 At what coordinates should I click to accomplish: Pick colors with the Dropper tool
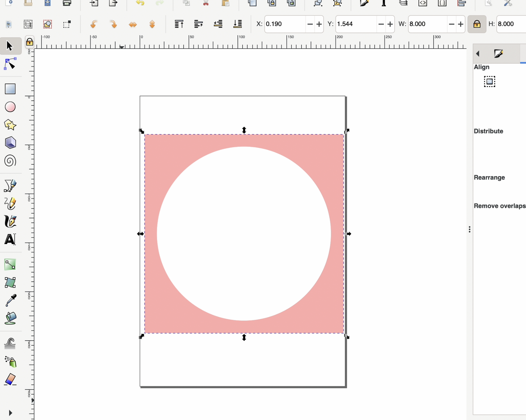[10, 300]
